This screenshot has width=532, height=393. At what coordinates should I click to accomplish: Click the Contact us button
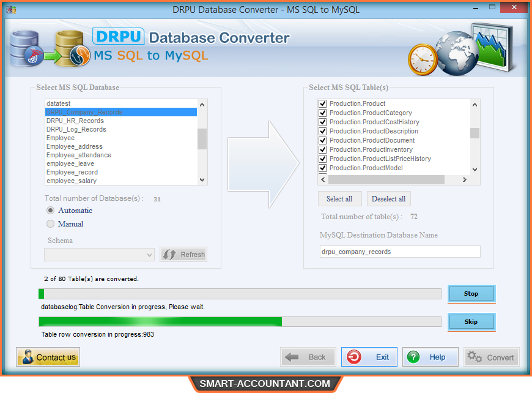[48, 357]
